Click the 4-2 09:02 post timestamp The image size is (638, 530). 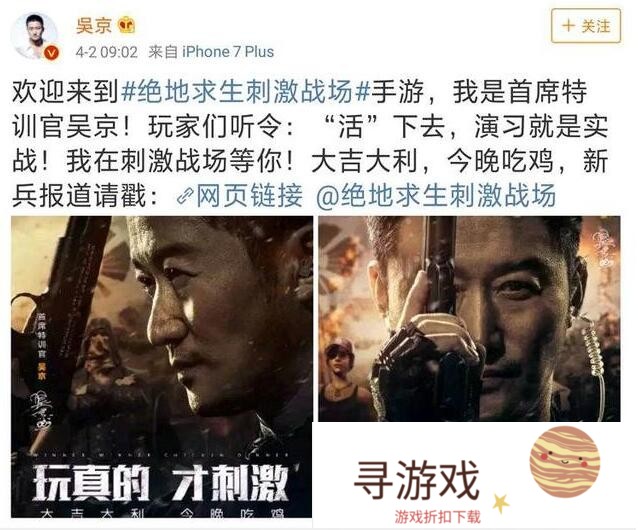click(107, 52)
